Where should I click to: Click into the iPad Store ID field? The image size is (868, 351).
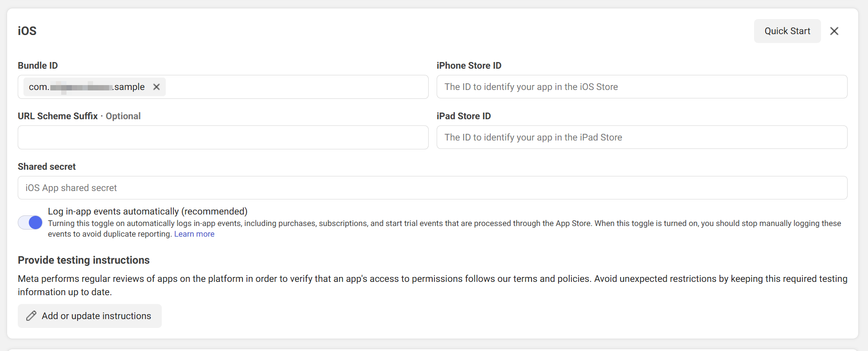(x=641, y=137)
